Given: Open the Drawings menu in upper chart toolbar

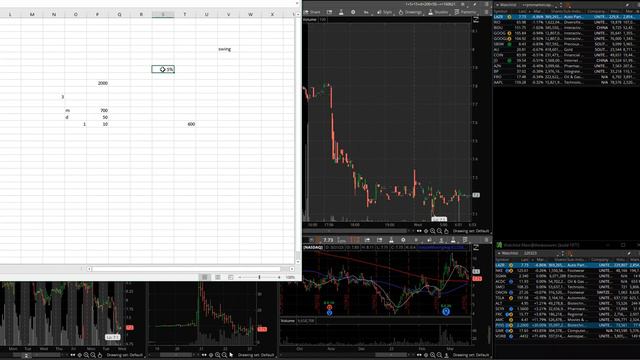Looking at the screenshot, I should pos(410,12).
